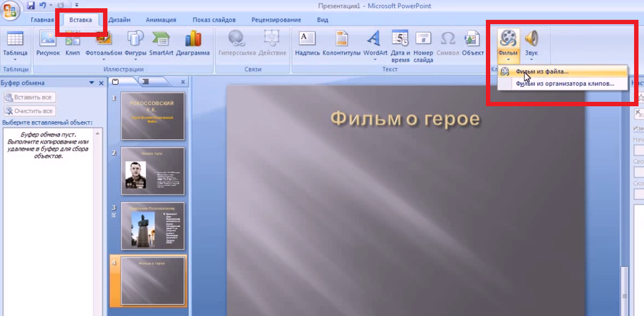Viewport: 644px width, 316px height.
Task: Click the clipboard list scrollbar up arrow
Action: pos(98,134)
